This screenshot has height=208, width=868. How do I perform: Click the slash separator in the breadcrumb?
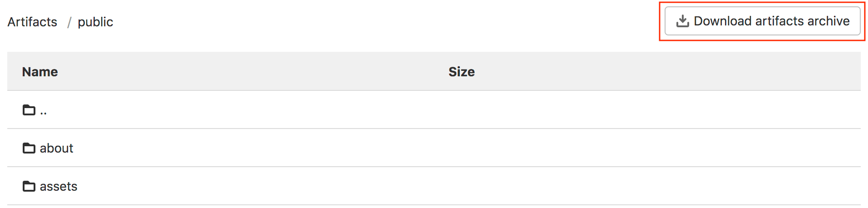(x=69, y=22)
